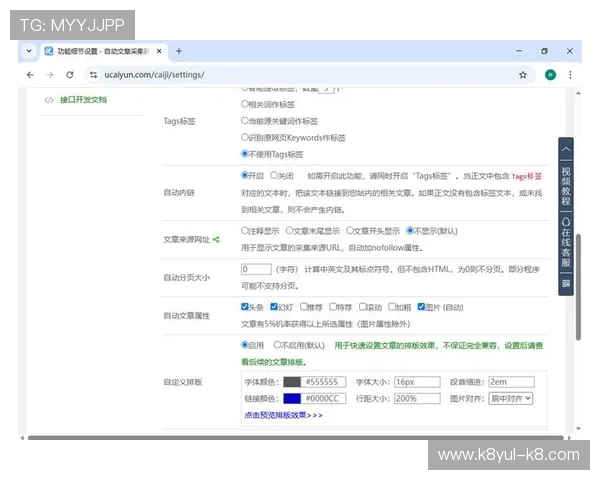Click the horizontal scrollbar at bottom

(295, 438)
